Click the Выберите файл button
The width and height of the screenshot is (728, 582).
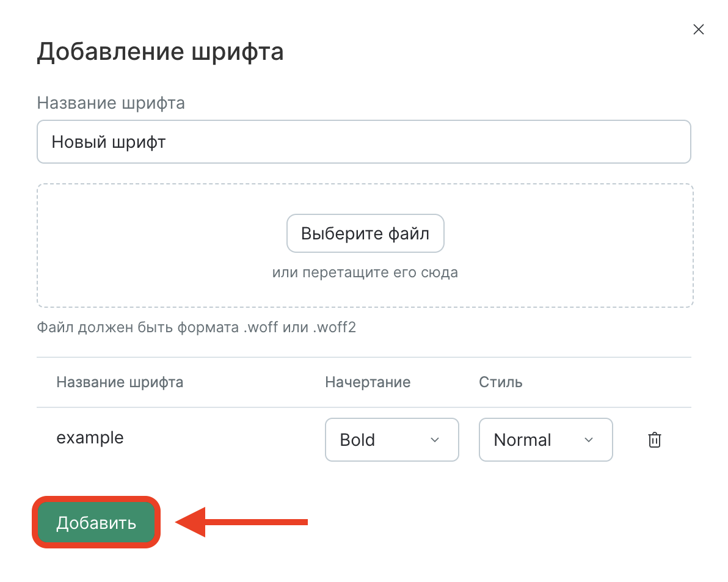tap(365, 233)
